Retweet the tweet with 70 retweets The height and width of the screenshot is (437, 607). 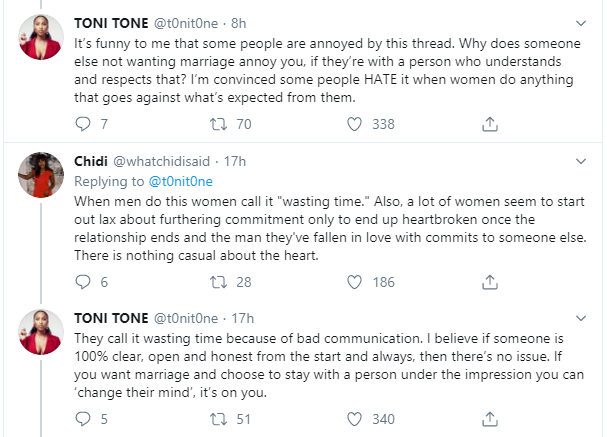click(x=220, y=125)
